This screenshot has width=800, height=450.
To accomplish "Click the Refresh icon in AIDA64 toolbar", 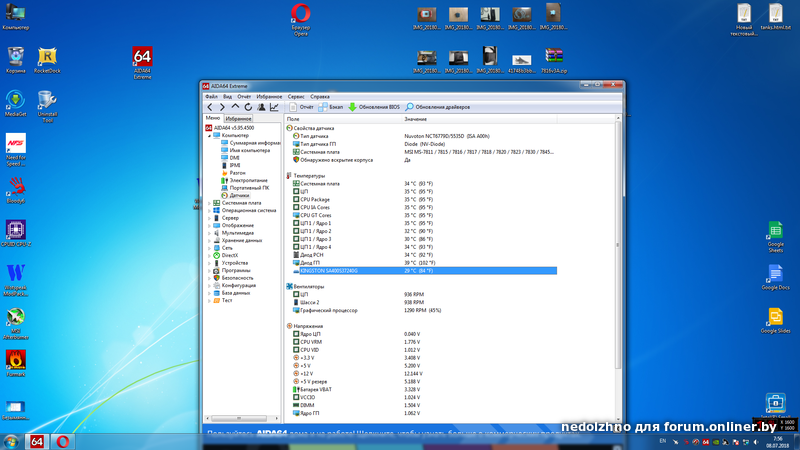I will point(247,106).
